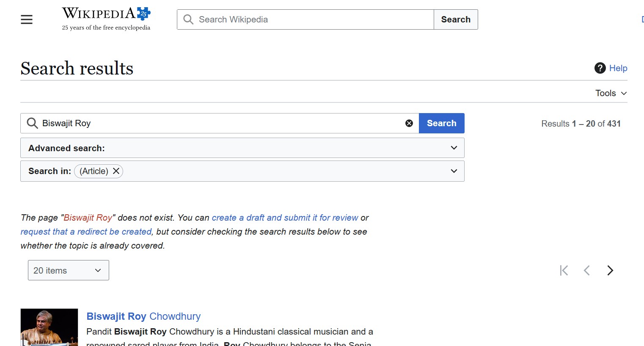Viewport: 644px width, 346px height.
Task: Go to the previous results page
Action: click(587, 270)
